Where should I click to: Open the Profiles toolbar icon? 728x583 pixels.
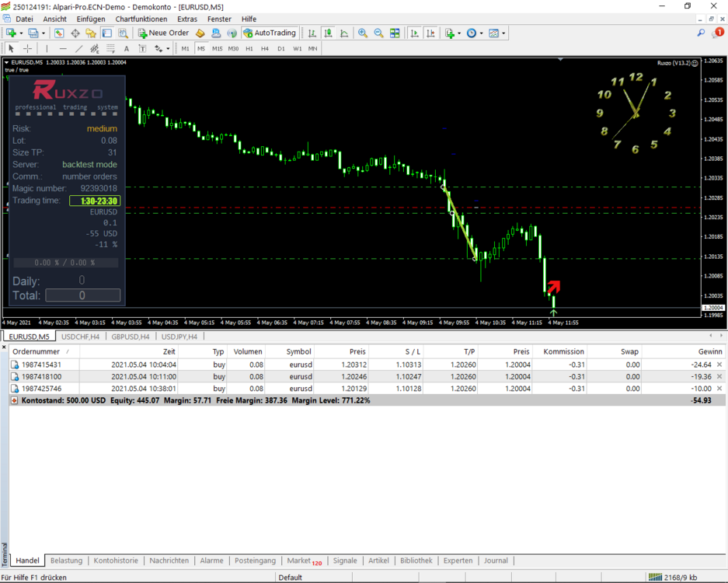[33, 33]
